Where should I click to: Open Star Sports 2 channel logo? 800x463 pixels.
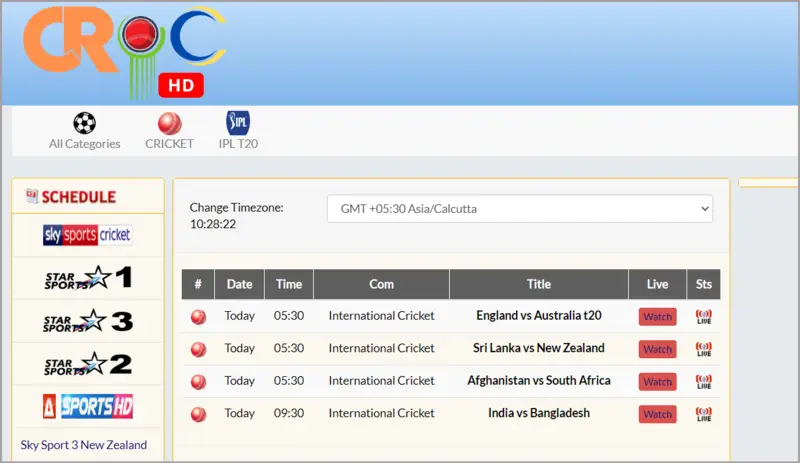coord(88,364)
